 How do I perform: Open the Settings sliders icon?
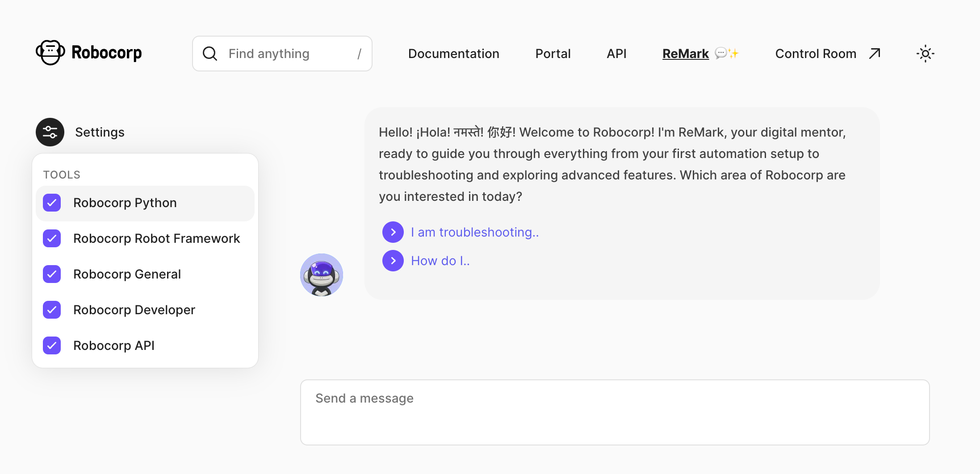pos(50,132)
